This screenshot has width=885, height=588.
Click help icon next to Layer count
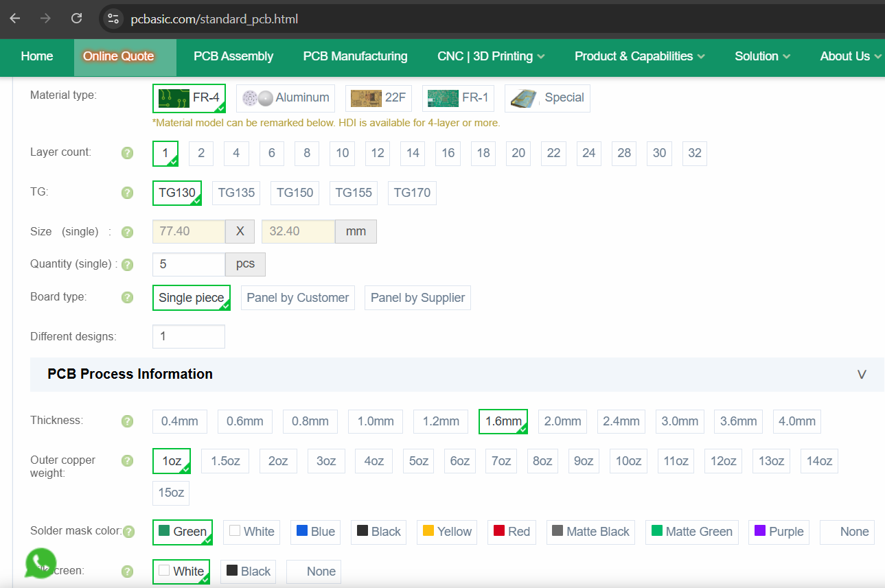[x=127, y=153]
